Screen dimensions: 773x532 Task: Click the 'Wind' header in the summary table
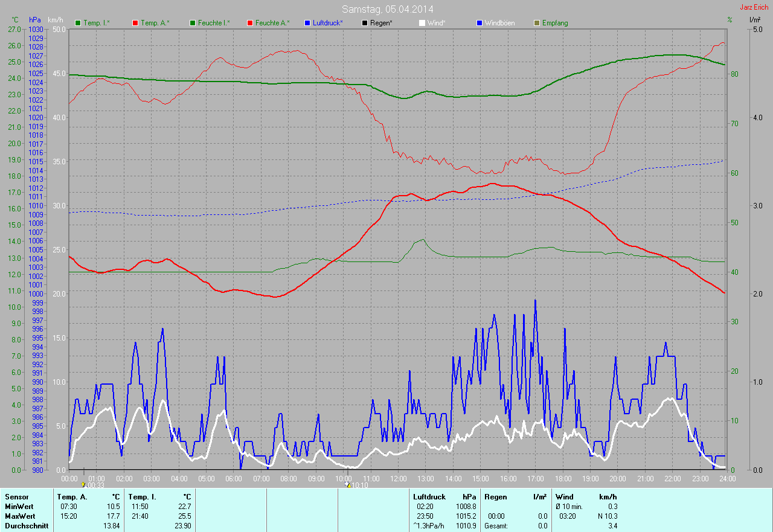[x=564, y=497]
